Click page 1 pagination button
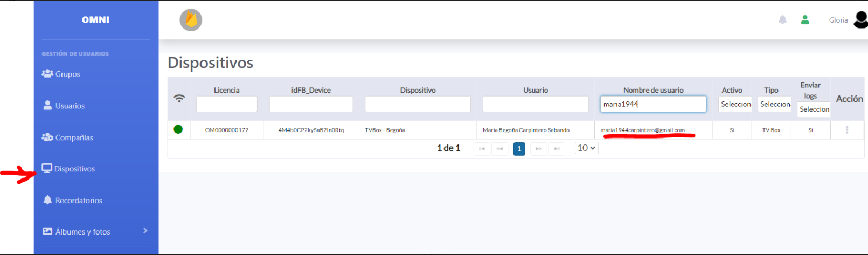868x255 pixels. (x=519, y=149)
